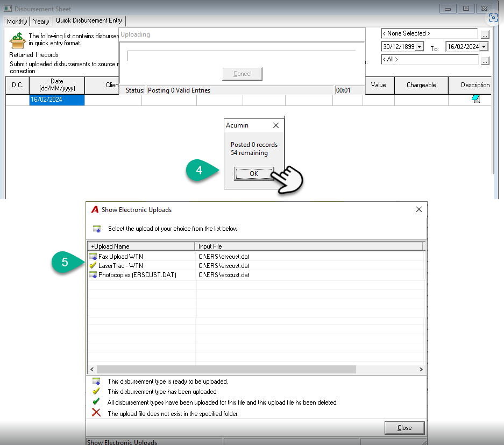This screenshot has width=504, height=445.
Task: Click the Date (dd/MM/yyyy) column header
Action: pos(57,85)
